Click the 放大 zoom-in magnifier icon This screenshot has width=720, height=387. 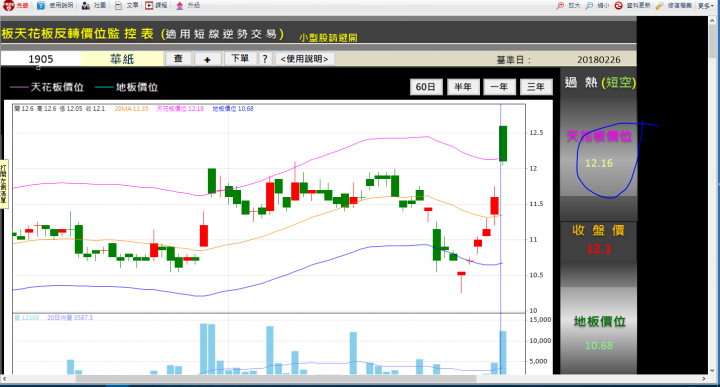tap(560, 6)
